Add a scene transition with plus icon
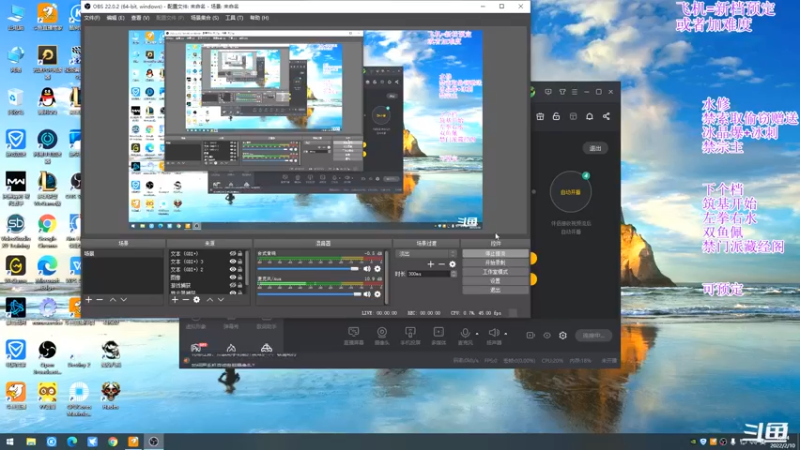 coord(431,264)
